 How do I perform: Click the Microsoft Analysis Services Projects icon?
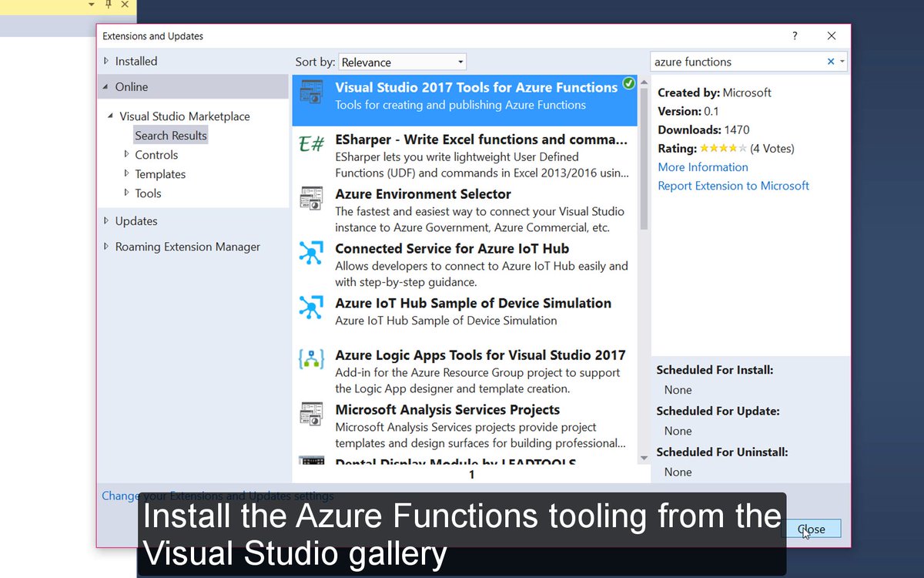tap(311, 414)
